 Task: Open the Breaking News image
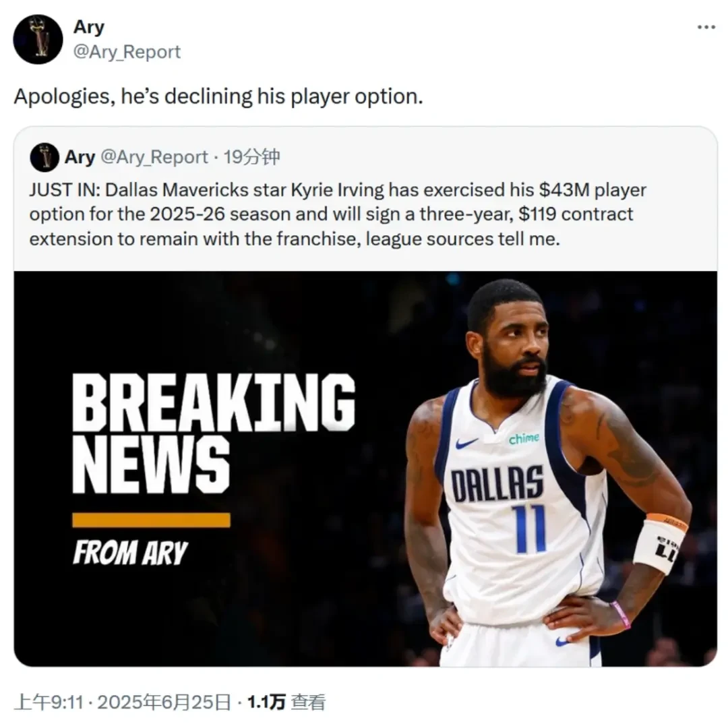pos(365,469)
